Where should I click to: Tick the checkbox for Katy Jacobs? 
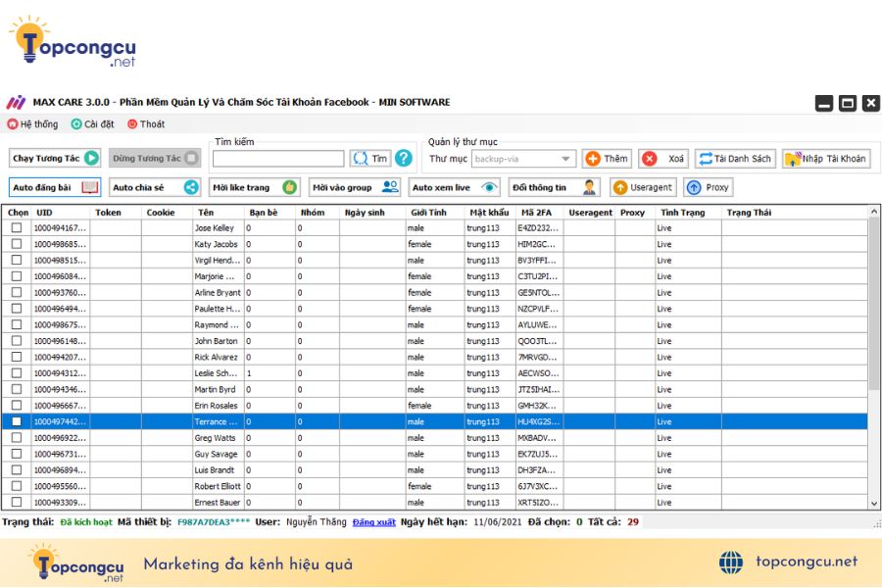point(17,244)
